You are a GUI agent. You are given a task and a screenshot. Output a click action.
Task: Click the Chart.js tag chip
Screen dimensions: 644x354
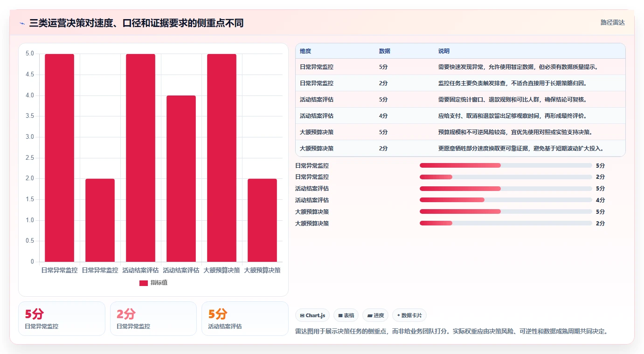(312, 315)
